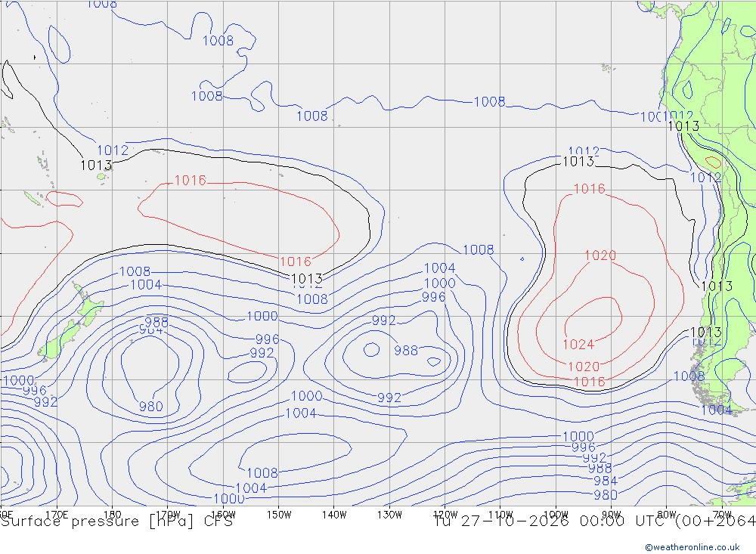Click the 160W longitude label
Viewport: 756px width, 554px height.
point(223,515)
